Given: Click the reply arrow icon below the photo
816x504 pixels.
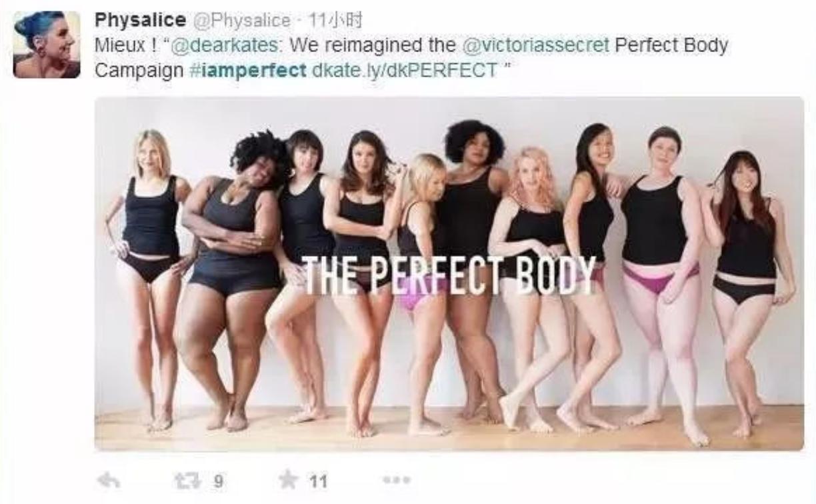Looking at the screenshot, I should [x=109, y=480].
